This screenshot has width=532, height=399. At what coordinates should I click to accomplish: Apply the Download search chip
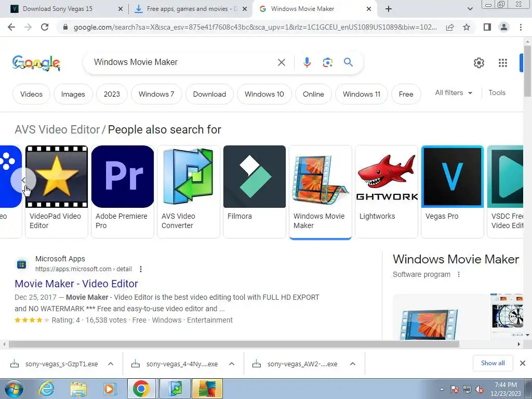click(x=209, y=95)
